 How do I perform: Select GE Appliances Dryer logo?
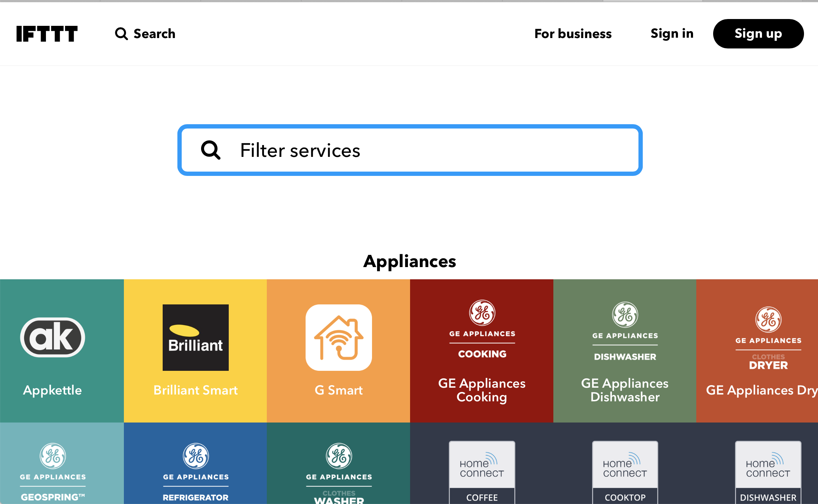(x=768, y=338)
